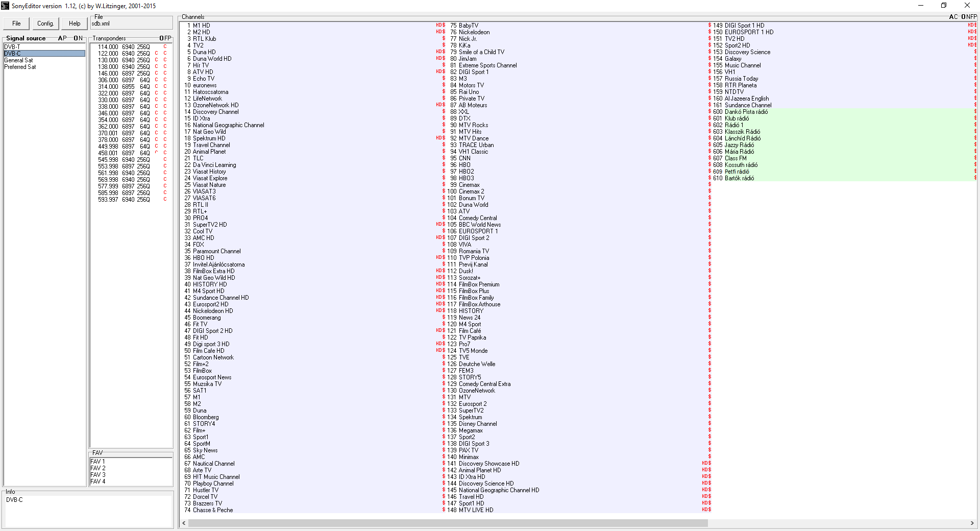
Task: Select channel 135 Disney Channel
Action: pos(579,424)
